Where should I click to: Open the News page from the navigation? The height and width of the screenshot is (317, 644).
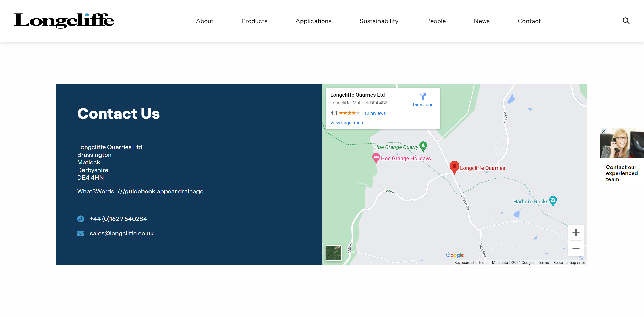click(482, 21)
